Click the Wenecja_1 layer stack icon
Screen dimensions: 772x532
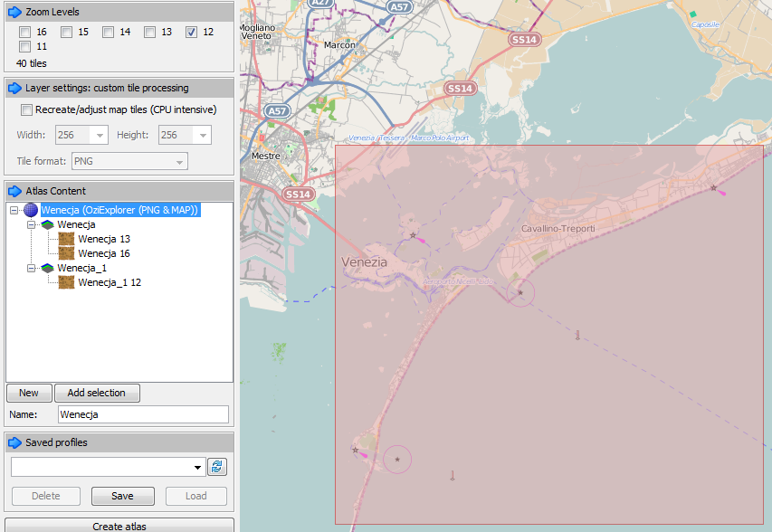(x=47, y=268)
